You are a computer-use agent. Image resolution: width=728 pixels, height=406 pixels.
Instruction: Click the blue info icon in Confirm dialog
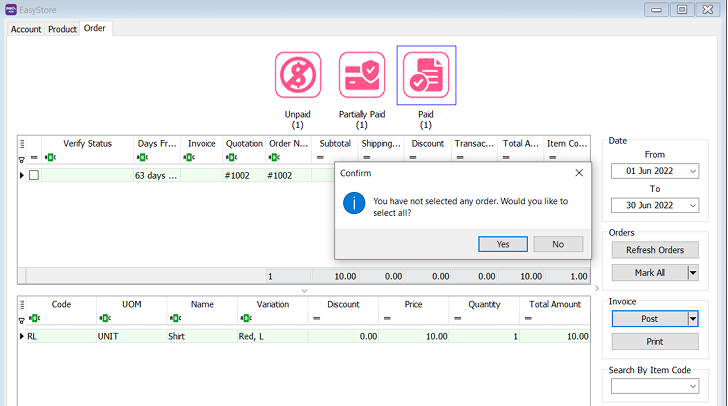pyautogui.click(x=352, y=204)
